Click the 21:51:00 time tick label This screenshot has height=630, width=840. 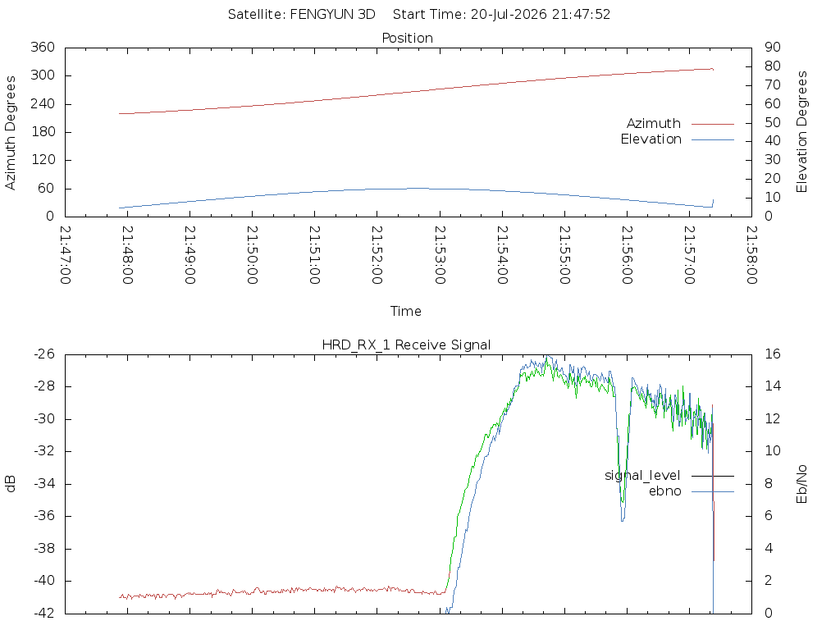(315, 255)
